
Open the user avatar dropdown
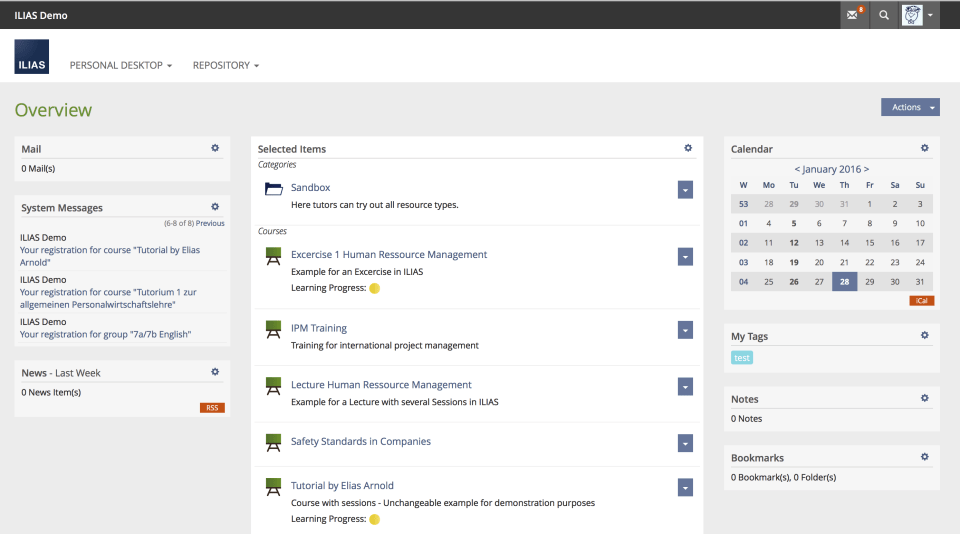coord(919,15)
